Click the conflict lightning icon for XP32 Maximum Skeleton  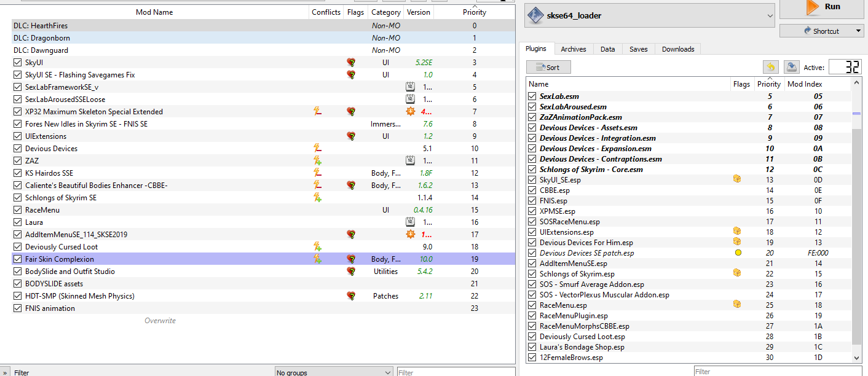(318, 112)
